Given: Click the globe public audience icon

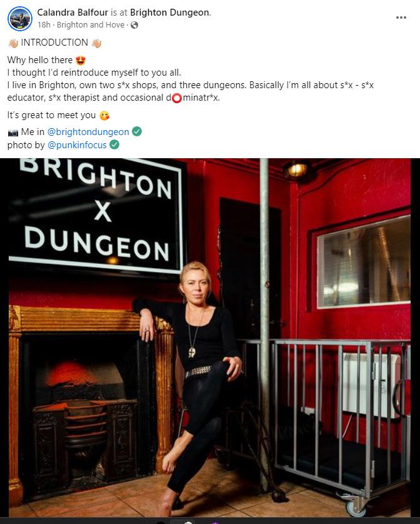Looking at the screenshot, I should click(x=134, y=25).
